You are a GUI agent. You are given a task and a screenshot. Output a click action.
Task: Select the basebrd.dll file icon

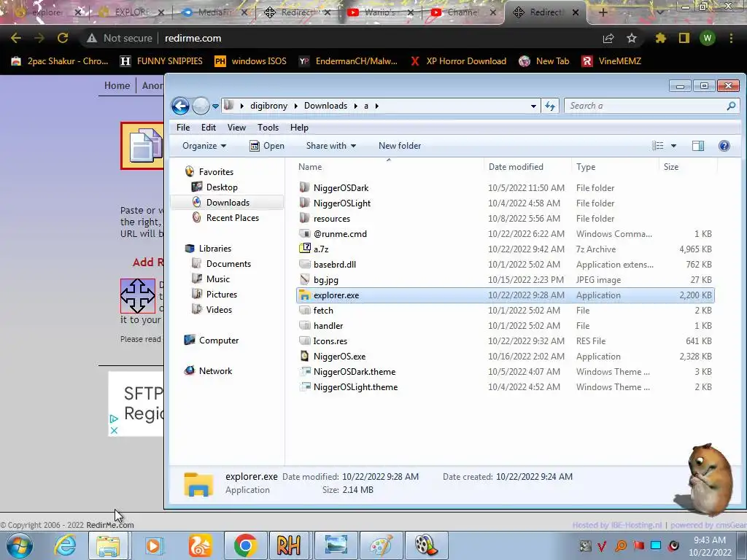click(304, 264)
